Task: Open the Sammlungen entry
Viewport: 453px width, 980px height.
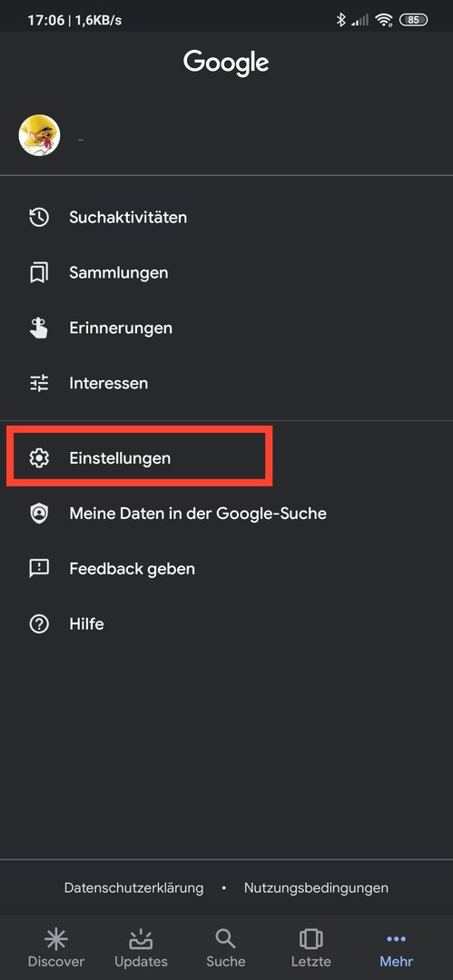Action: (227, 273)
